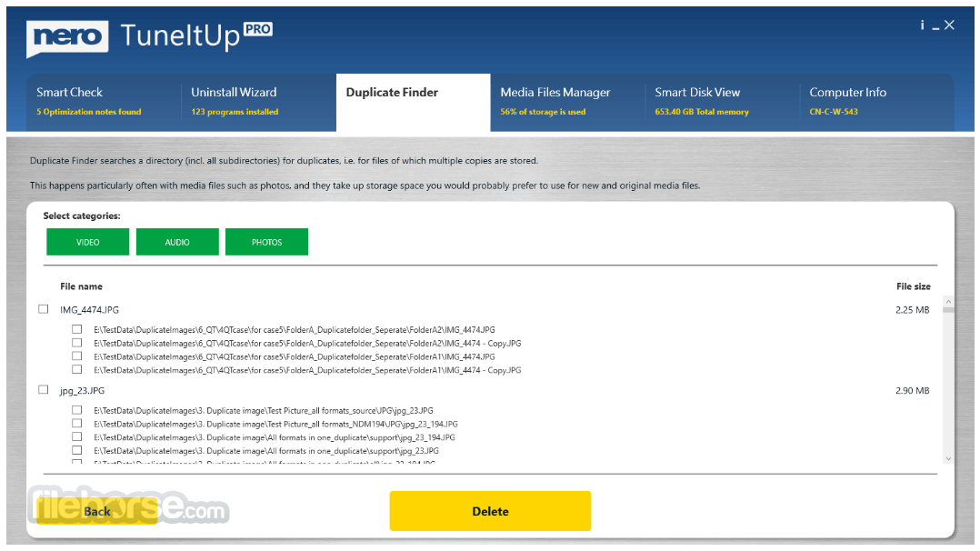The image size is (980, 551).
Task: Click '123 programs installed' text
Action: pos(235,112)
